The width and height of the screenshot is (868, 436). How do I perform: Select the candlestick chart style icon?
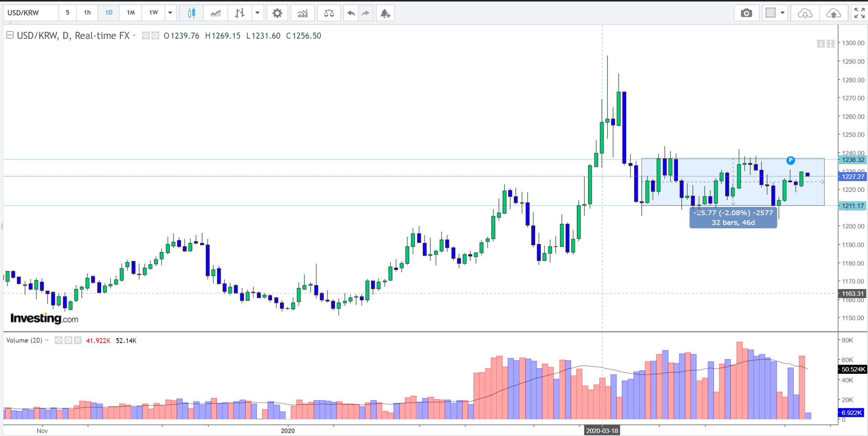pyautogui.click(x=192, y=13)
